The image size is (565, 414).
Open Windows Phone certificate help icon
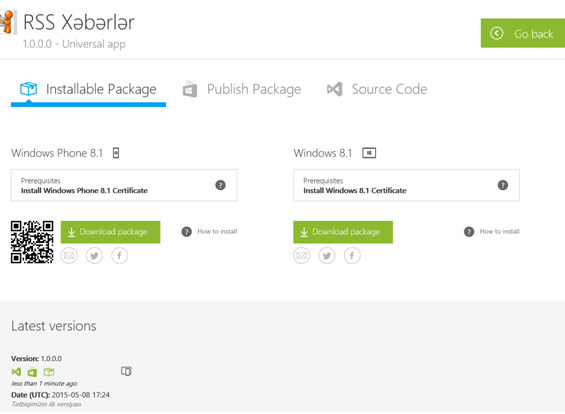click(x=221, y=185)
